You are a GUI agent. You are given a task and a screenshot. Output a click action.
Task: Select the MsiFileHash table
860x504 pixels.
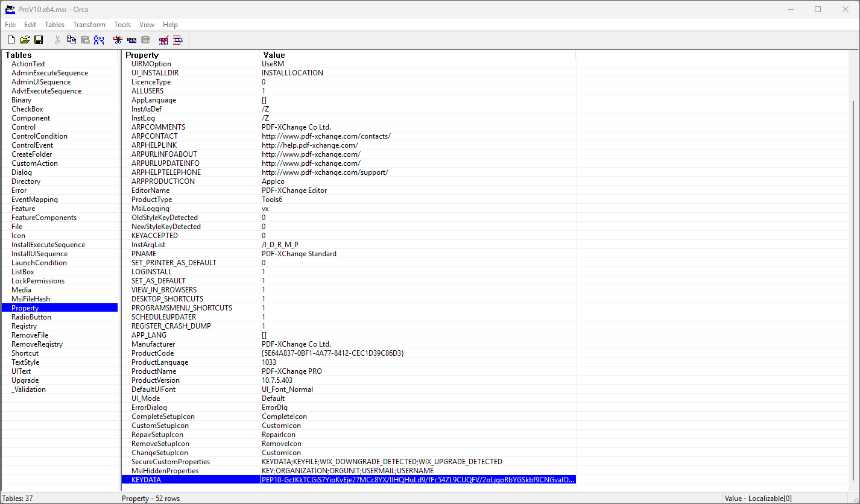[x=31, y=299]
